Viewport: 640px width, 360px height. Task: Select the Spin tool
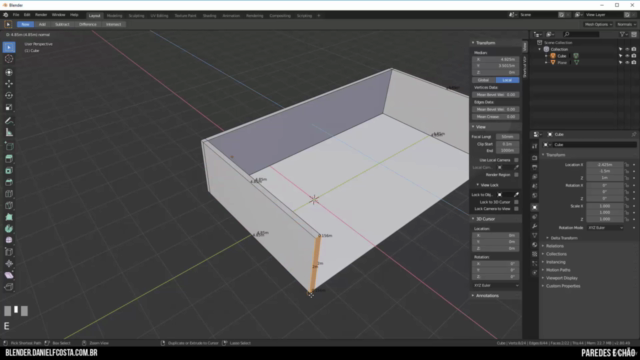(x=9, y=229)
